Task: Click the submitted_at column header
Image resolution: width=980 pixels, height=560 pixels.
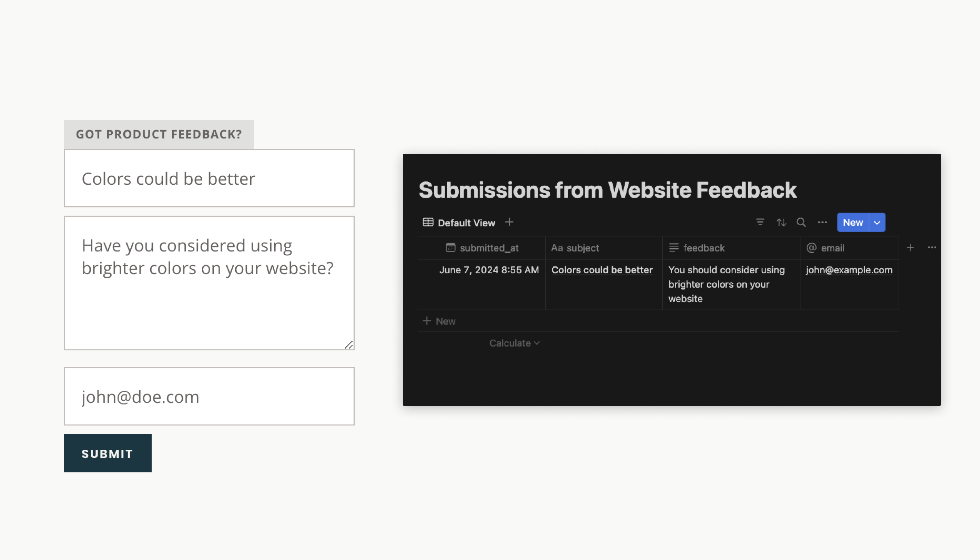Action: pyautogui.click(x=489, y=248)
